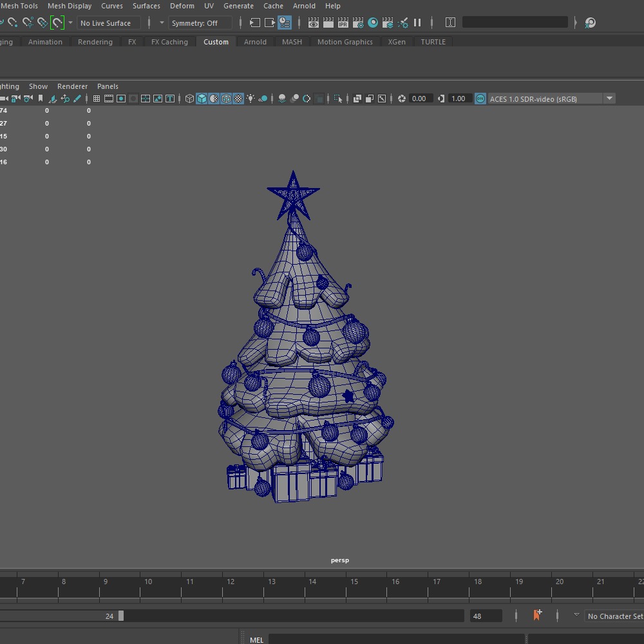The height and width of the screenshot is (644, 644).
Task: Enable snap to points magnet icon
Action: 12,23
